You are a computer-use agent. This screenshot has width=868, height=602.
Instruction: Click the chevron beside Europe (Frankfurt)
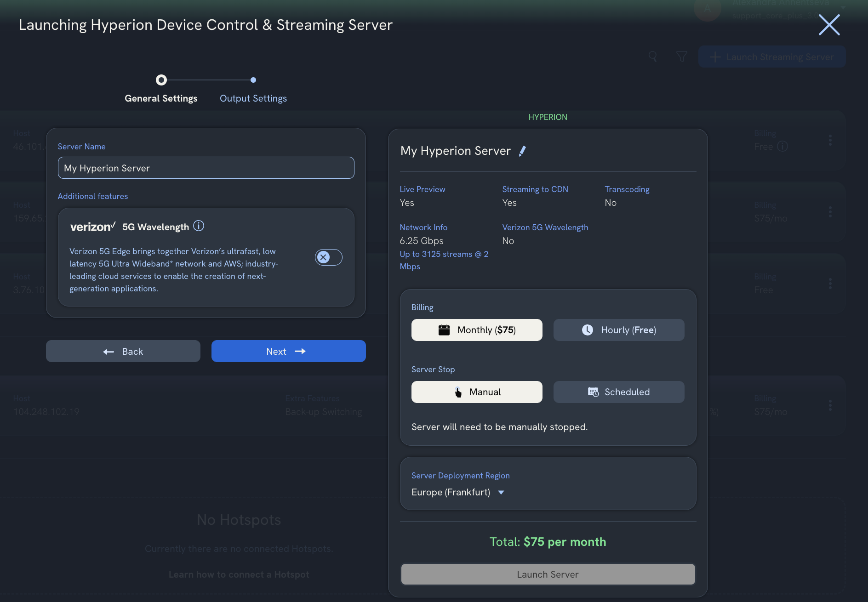[x=501, y=492]
